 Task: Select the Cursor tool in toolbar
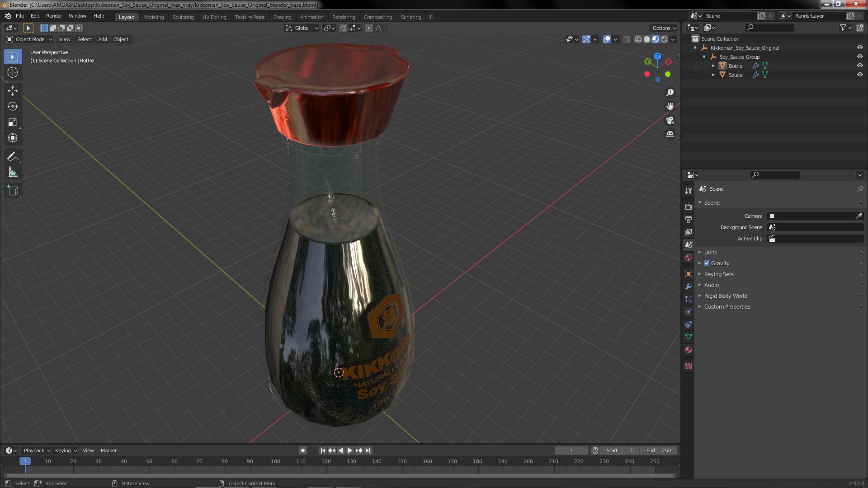(13, 72)
